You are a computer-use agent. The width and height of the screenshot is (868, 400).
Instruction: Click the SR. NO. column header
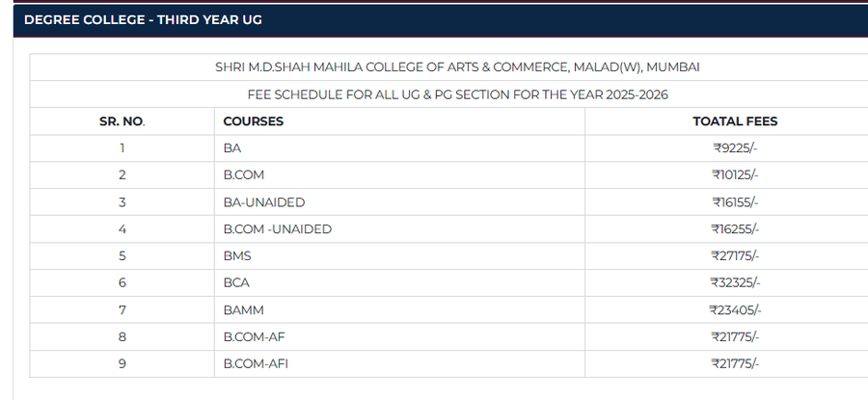(122, 121)
